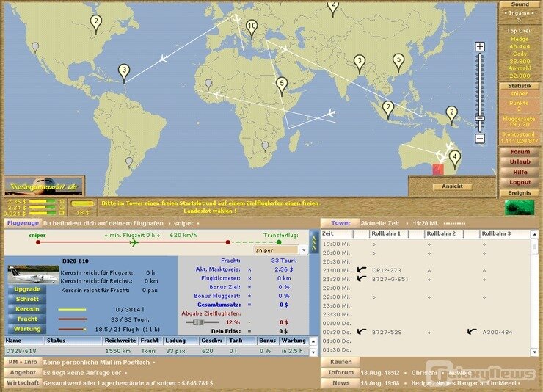543x392 pixels.
Task: Select the D328-618 row in aircraft list
Action: (157, 351)
